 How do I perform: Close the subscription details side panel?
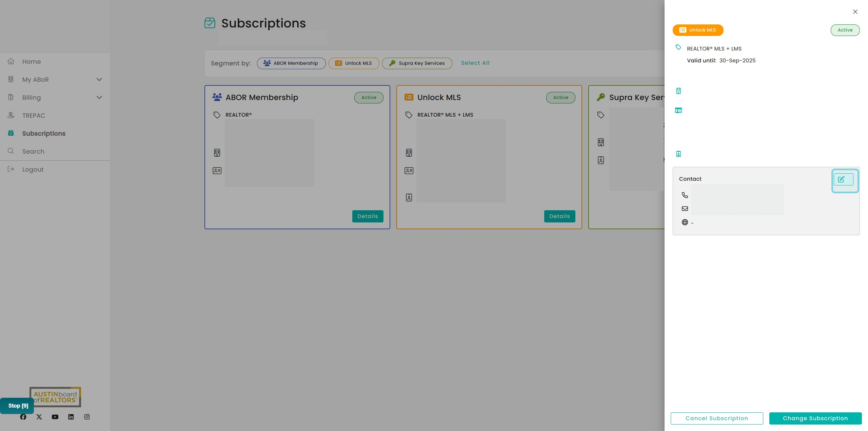pyautogui.click(x=855, y=12)
